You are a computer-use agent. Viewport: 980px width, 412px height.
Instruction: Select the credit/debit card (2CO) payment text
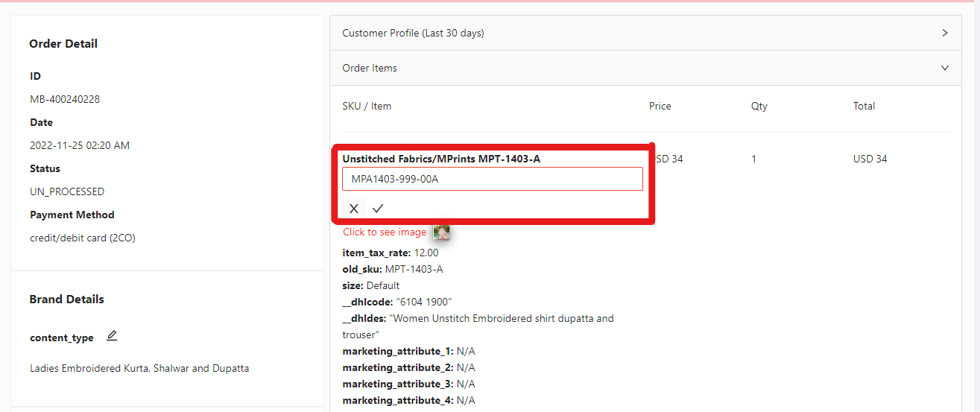83,238
